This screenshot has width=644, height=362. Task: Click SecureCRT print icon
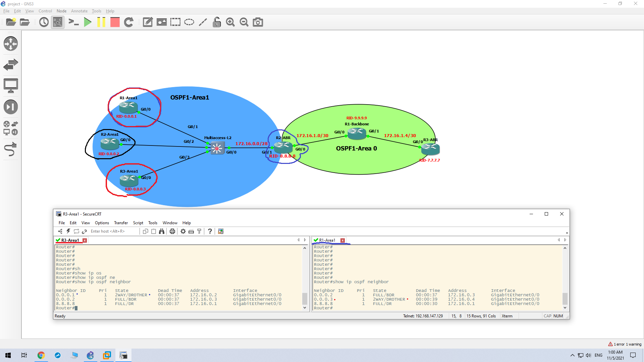point(172,231)
